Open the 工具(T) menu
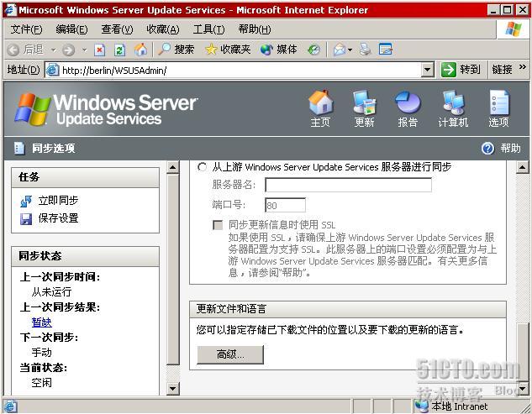Screen dimensions: 532x414 pyautogui.click(x=208, y=29)
